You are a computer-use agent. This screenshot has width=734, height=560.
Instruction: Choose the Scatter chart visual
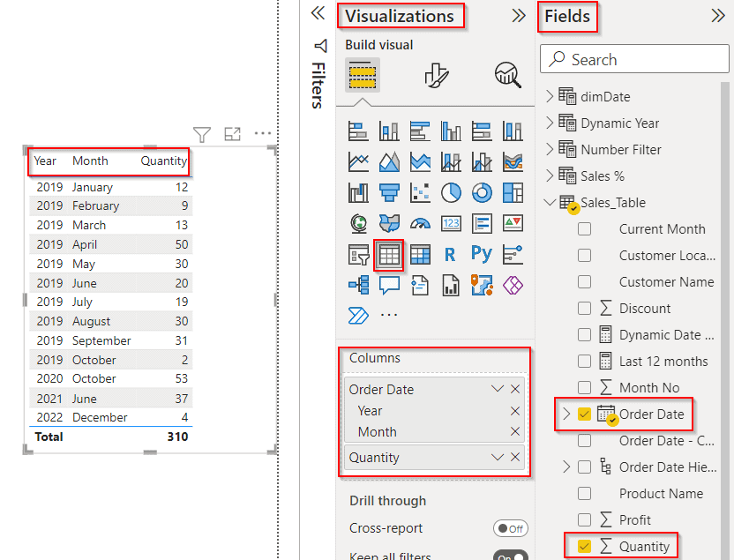point(420,193)
